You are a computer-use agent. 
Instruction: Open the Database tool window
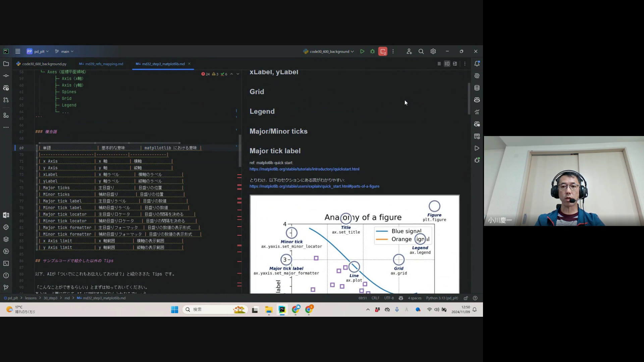click(x=477, y=88)
